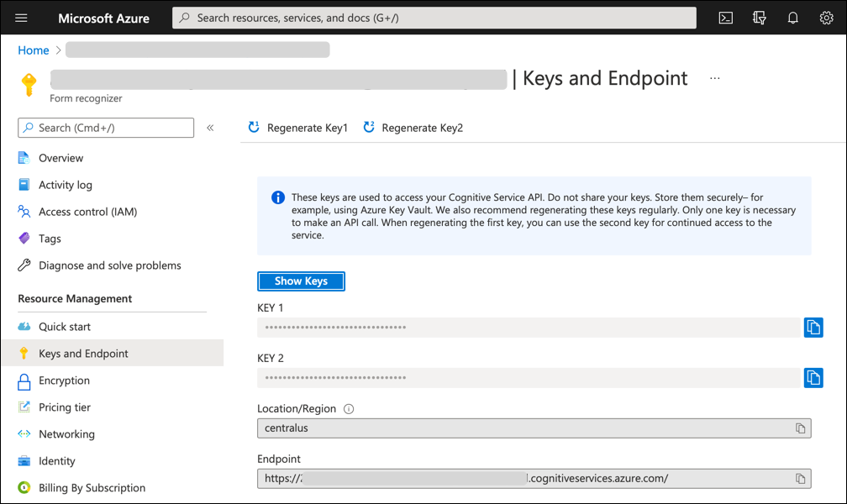Click the Keys and Endpoint page title
Viewport: 847px width, 504px height.
pyautogui.click(x=605, y=79)
